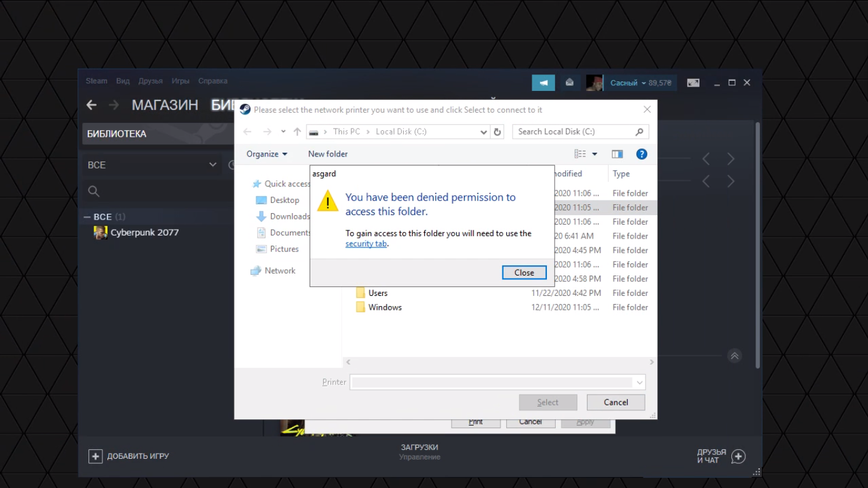Click the add game plus icon

95,456
